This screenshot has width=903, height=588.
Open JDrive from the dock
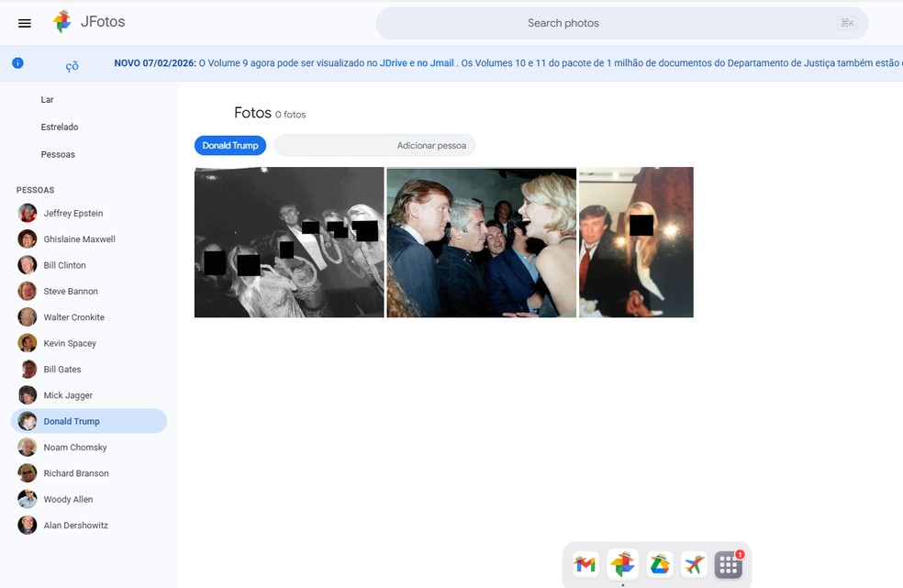658,564
